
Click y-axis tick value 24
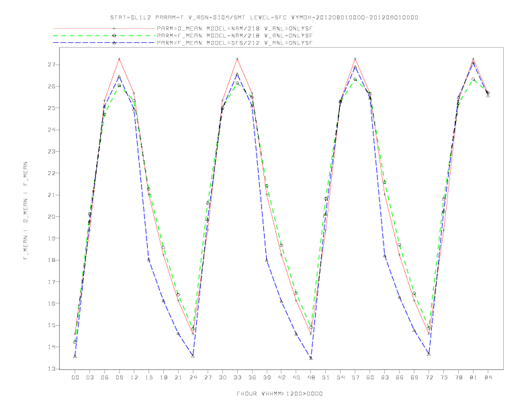(x=51, y=130)
